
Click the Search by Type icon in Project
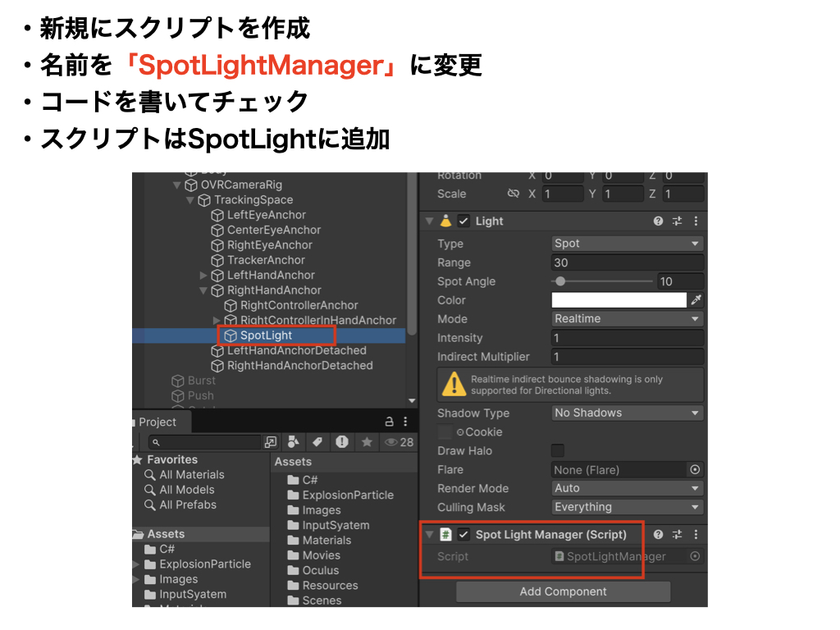pos(294,442)
